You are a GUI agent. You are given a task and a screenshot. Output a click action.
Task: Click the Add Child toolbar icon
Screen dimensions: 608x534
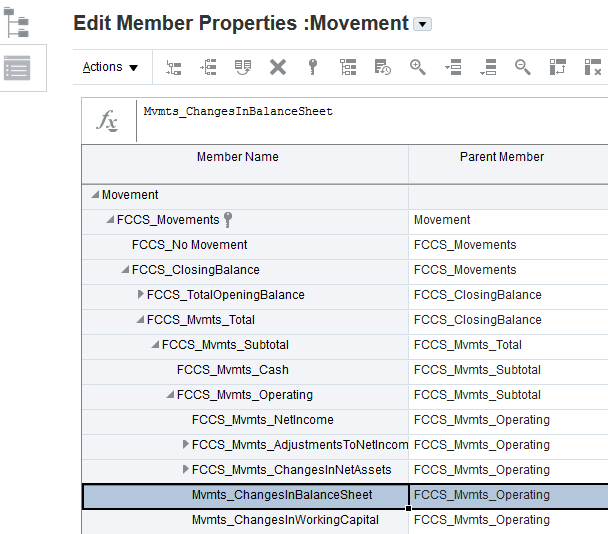173,67
